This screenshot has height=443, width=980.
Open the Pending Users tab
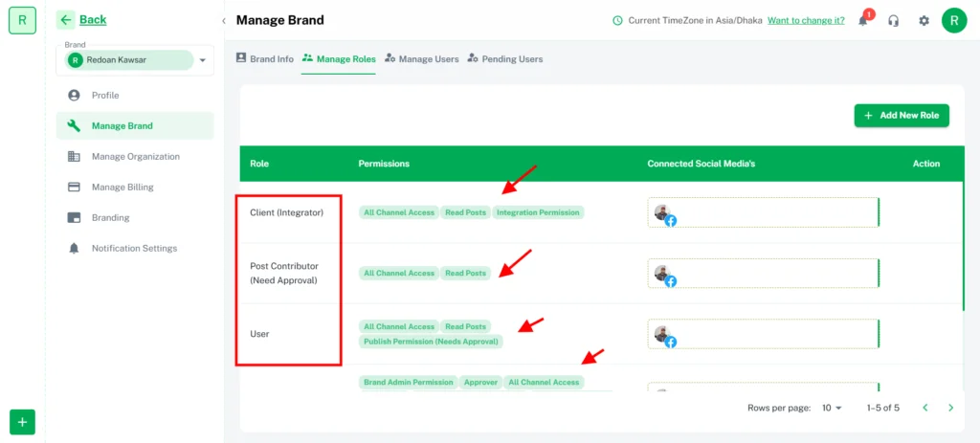coord(504,59)
